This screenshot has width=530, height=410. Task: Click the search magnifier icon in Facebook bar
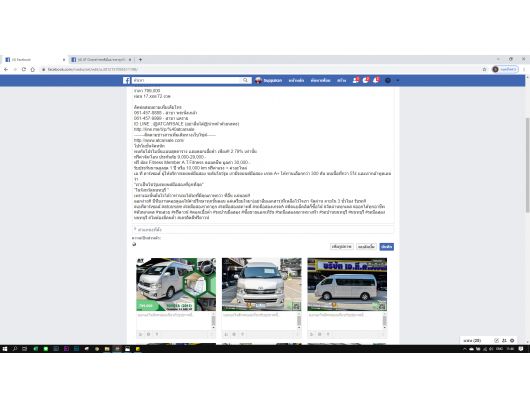click(x=245, y=80)
